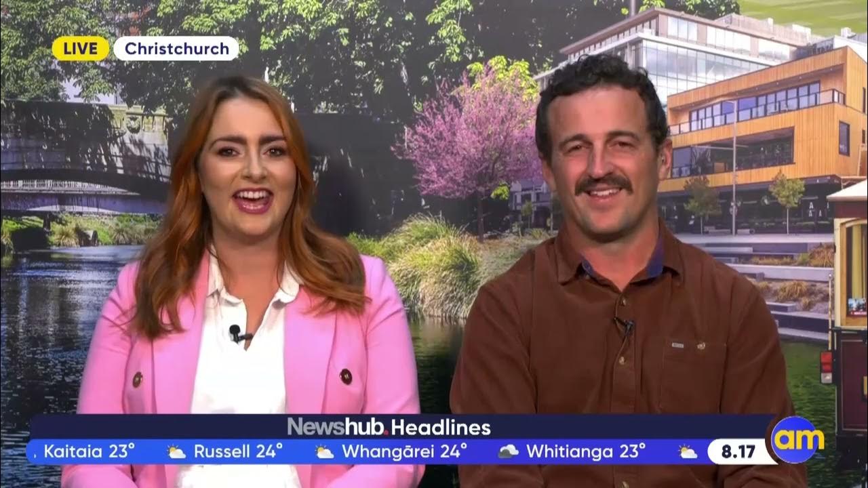Click the weather icon left of Whangārei

pos(324,452)
